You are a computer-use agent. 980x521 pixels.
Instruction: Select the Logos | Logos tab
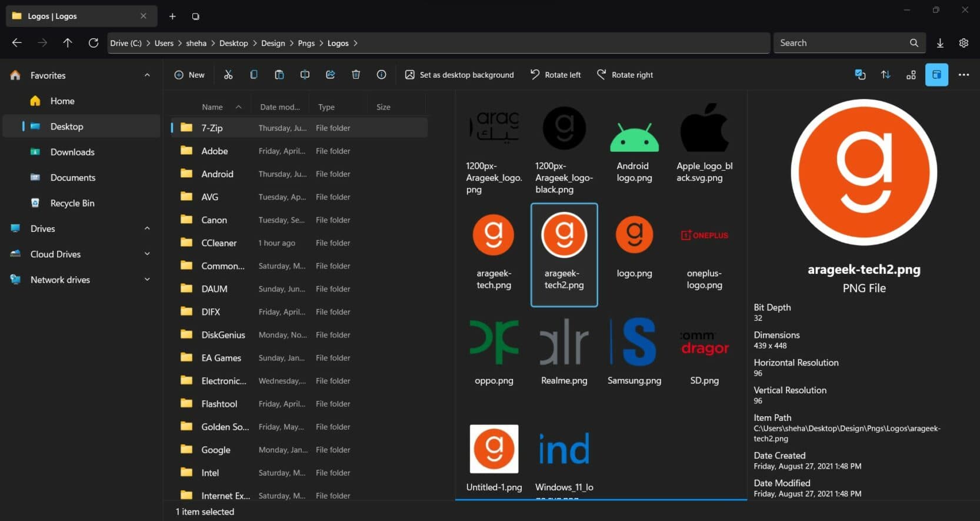tap(81, 16)
